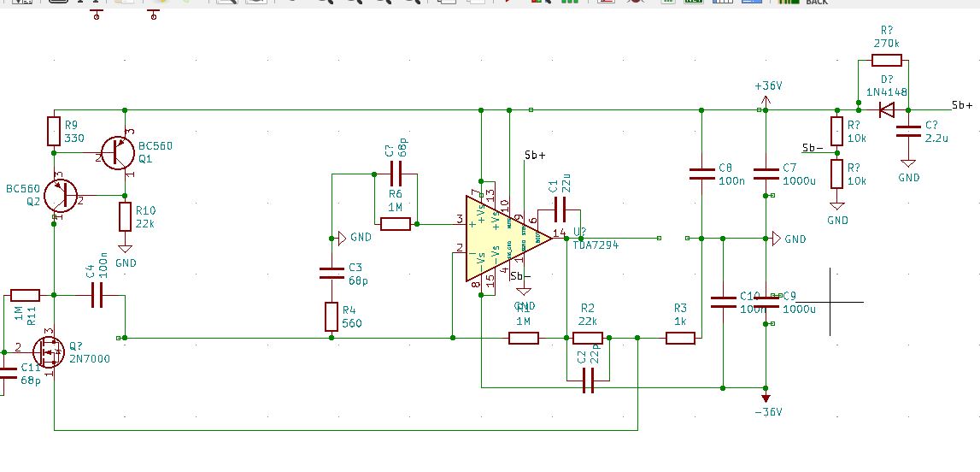Screen dimensions: 980x472
Task: Click the 'Sb-' label between the 10k resistors
Action: pyautogui.click(x=813, y=148)
